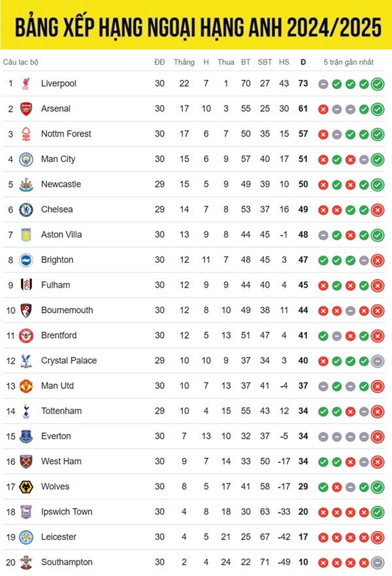Click the Man City crest icon
This screenshot has width=392, height=576.
(x=26, y=159)
